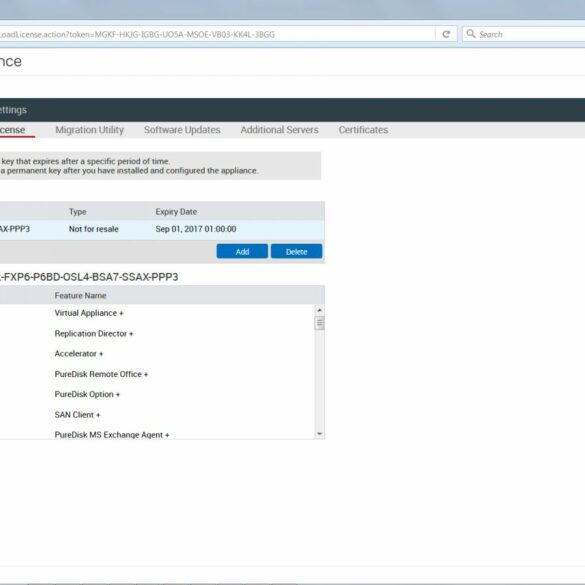Reload the page with the refresh icon
This screenshot has width=585, height=585.
coord(446,34)
